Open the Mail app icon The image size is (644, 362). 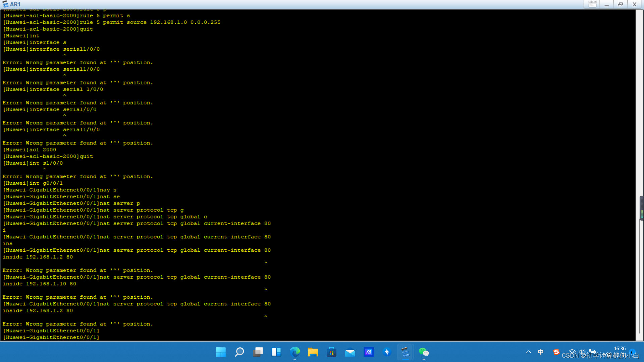[350, 352]
